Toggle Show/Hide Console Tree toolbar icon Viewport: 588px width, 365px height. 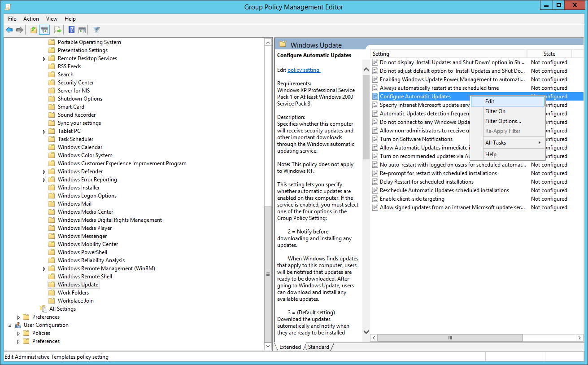click(44, 30)
